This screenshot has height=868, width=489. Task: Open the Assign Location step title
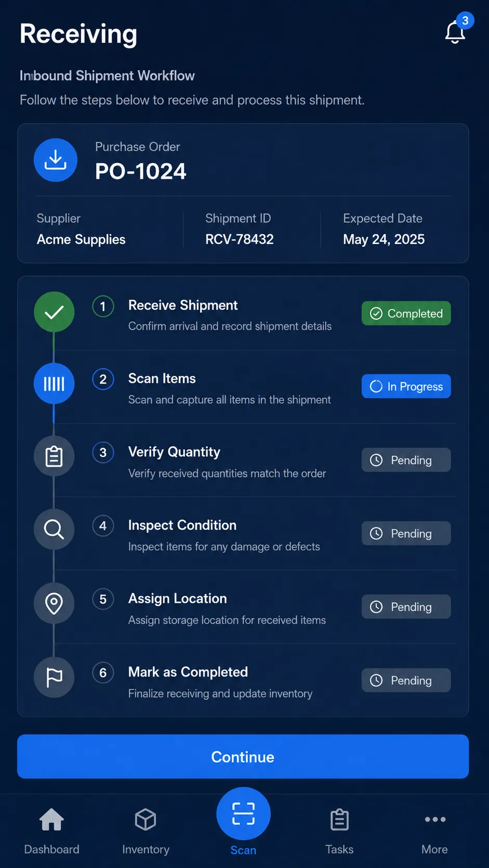(x=178, y=599)
